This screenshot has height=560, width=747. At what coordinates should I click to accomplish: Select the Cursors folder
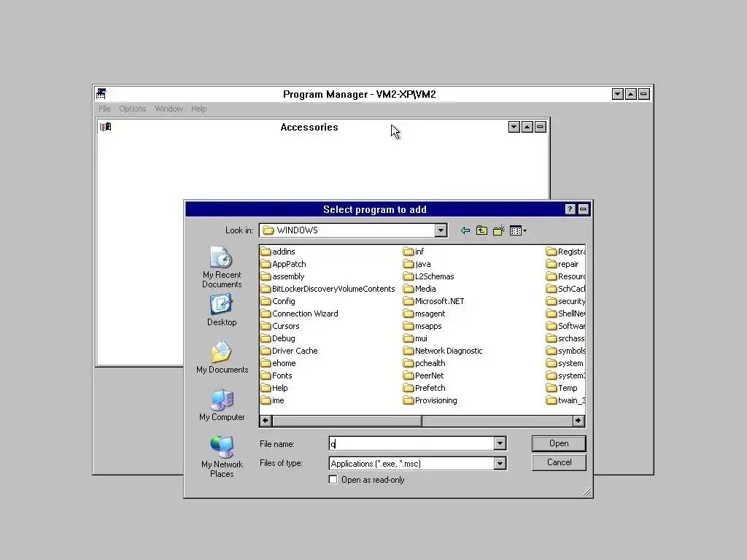[280, 326]
